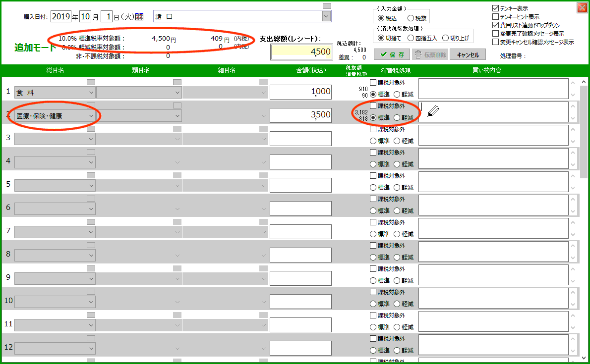Open row 12 総目名 dropdown
Viewport: 590px width, 364px height.
pyautogui.click(x=91, y=349)
